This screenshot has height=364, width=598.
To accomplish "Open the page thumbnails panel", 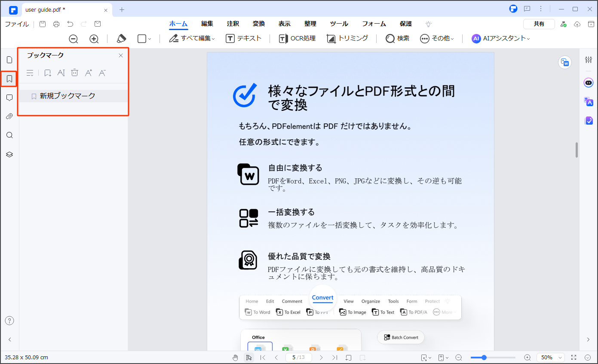I will tap(9, 60).
